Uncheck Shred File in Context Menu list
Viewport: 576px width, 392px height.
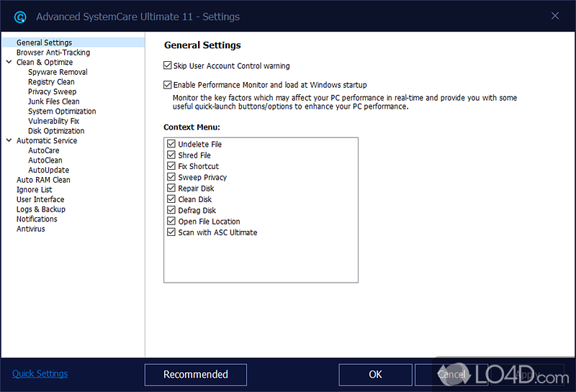pyautogui.click(x=171, y=155)
